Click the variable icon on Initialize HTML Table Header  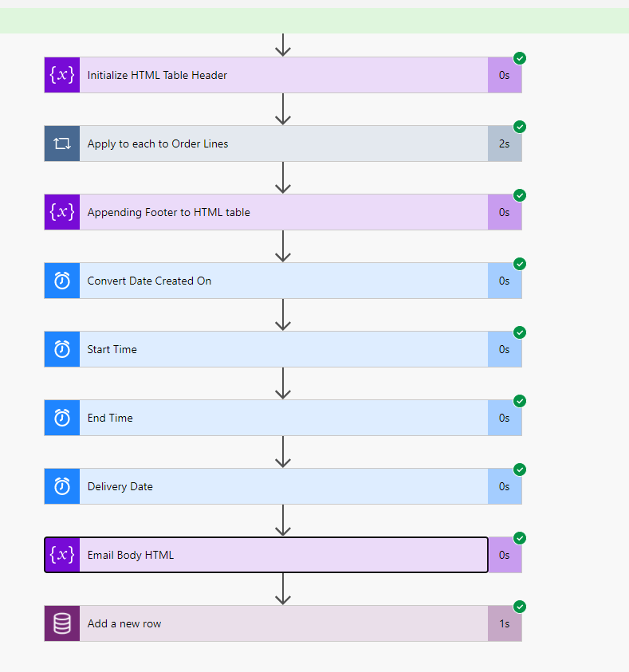tap(62, 75)
